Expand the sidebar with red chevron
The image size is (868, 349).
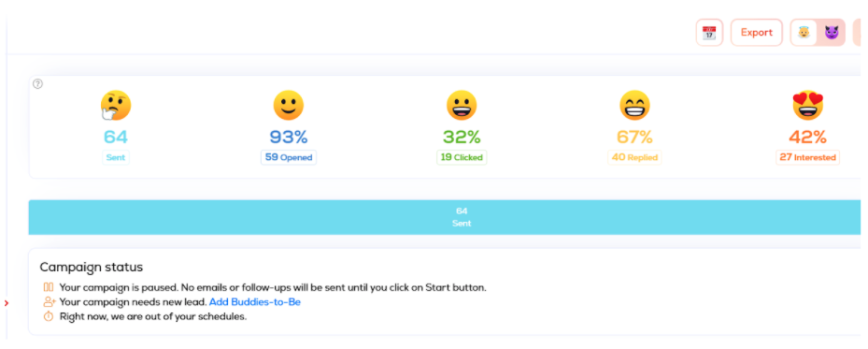(7, 302)
